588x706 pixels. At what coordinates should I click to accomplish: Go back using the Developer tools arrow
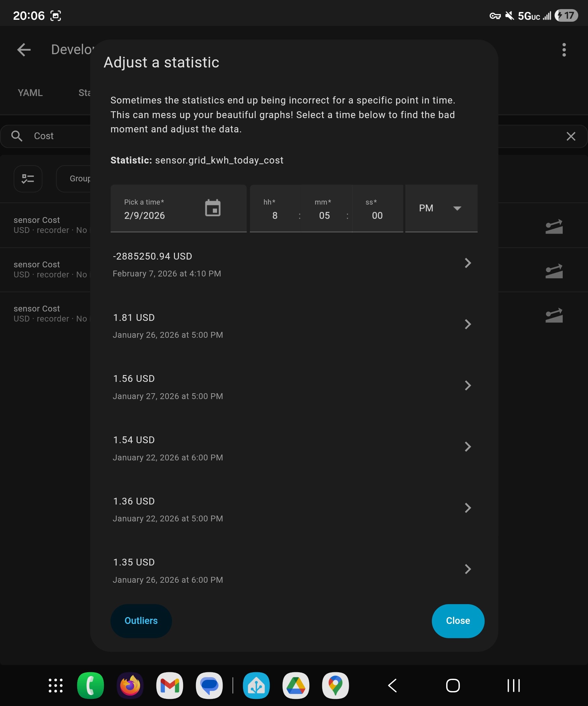[x=24, y=50]
